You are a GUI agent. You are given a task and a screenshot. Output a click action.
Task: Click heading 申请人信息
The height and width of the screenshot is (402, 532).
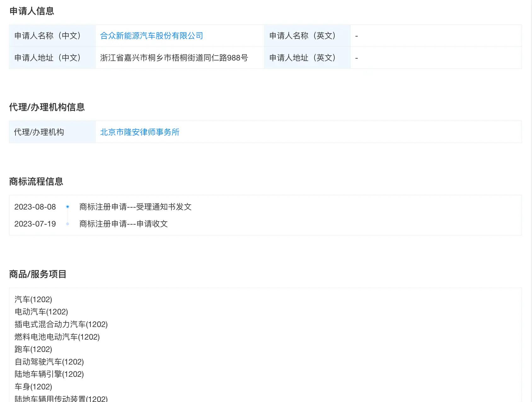pos(32,11)
